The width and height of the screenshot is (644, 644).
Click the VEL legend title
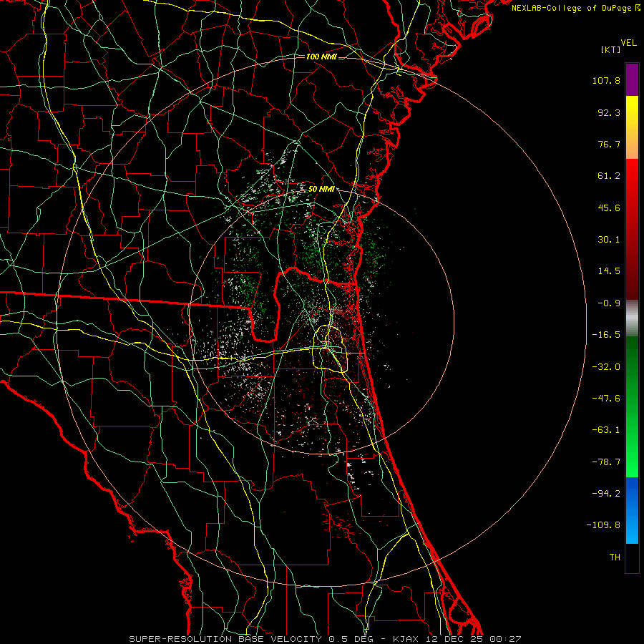628,43
